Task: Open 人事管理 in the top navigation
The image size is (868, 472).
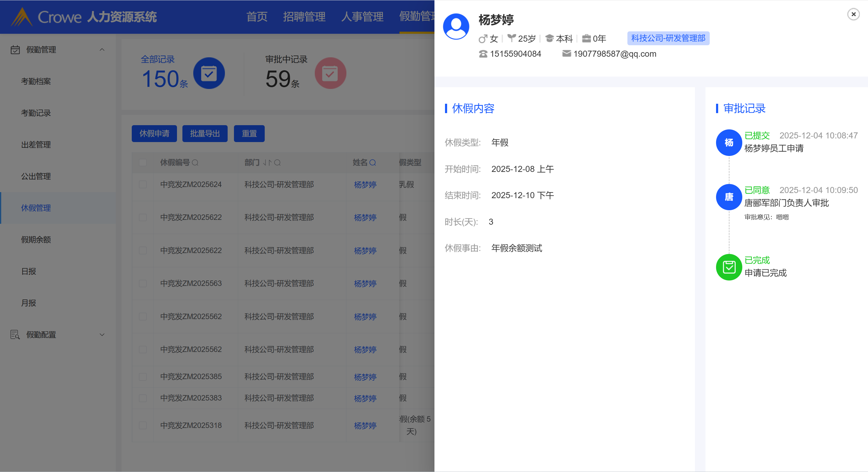Action: click(362, 17)
